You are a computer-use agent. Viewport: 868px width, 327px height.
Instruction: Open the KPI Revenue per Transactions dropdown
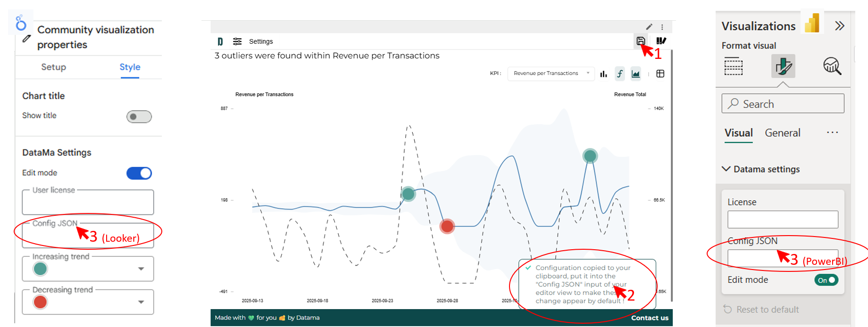[x=551, y=74]
